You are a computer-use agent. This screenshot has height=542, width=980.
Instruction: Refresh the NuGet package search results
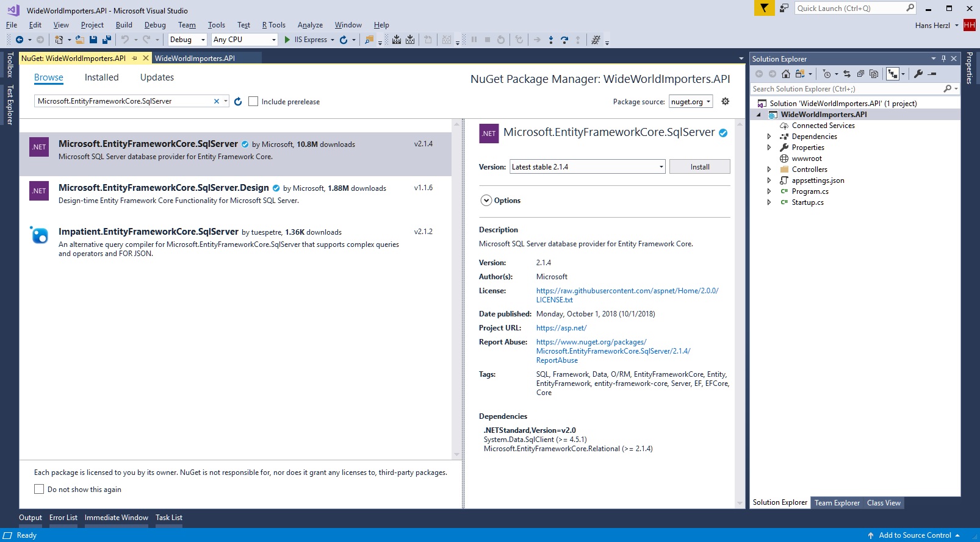[238, 102]
